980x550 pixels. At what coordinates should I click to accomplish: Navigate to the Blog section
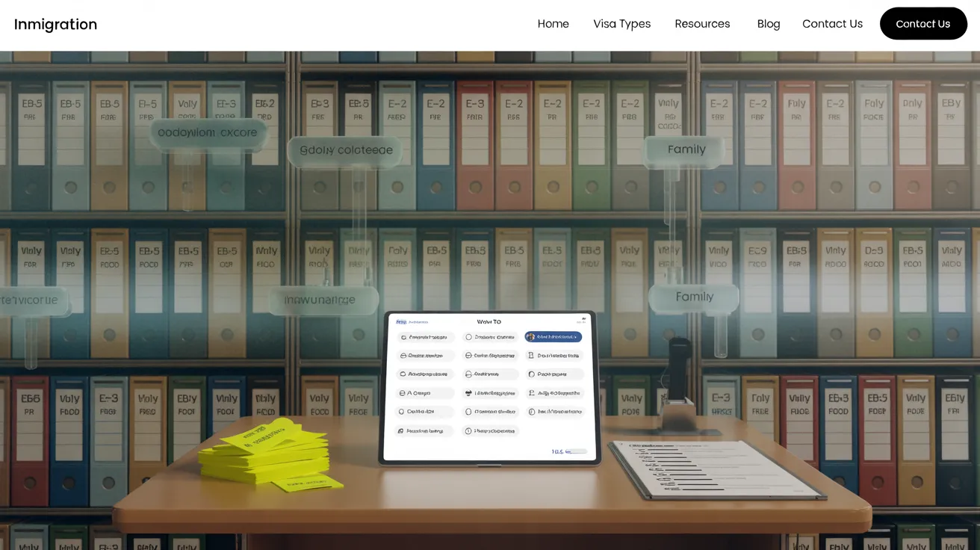point(768,24)
